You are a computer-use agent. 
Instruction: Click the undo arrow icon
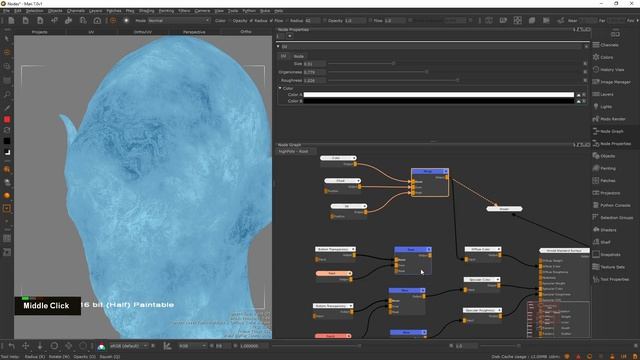coord(11,346)
